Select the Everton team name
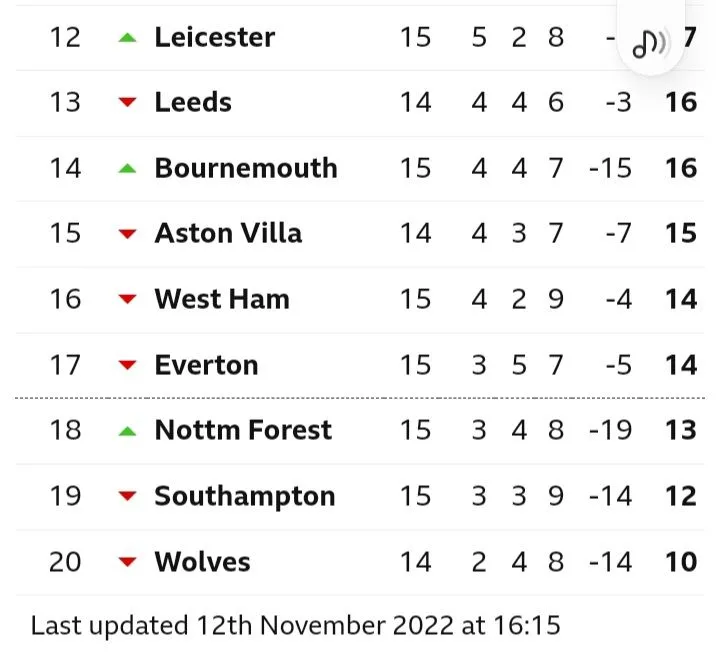 coord(206,365)
